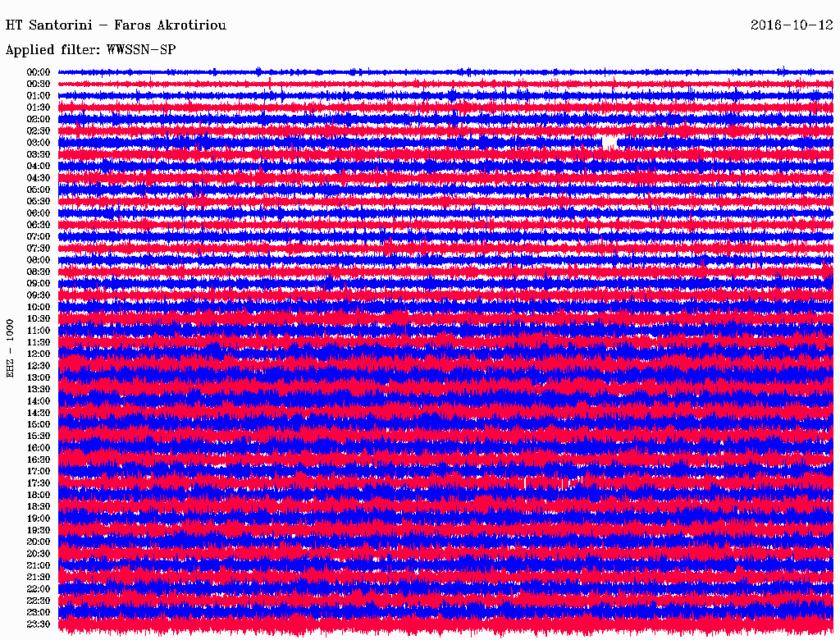Select the 01:30 time label

tap(39, 107)
